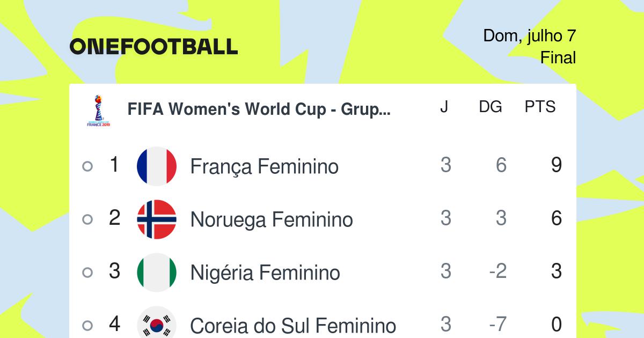Screen dimensions: 644x338
Task: Click the Dom, julho 7 date text
Action: (530, 36)
